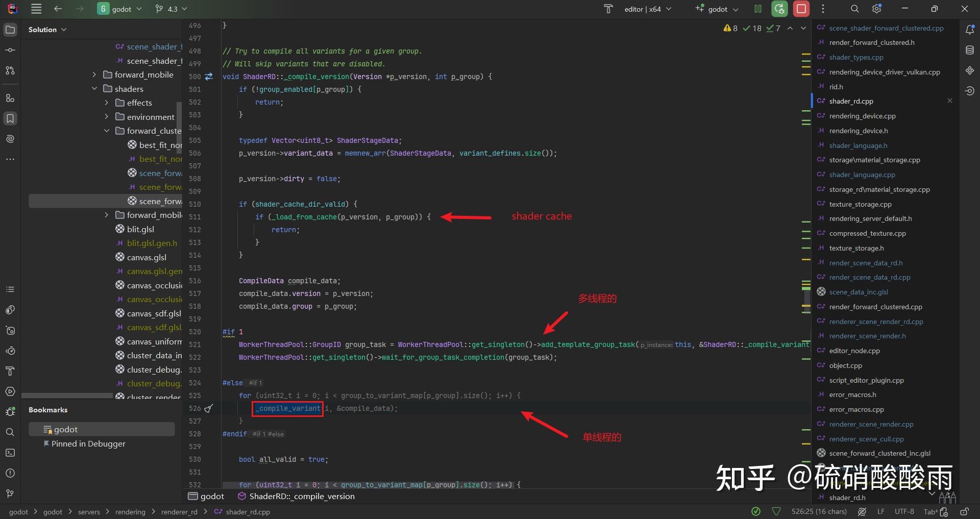Open the Commit tool window
The height and width of the screenshot is (519, 980).
coord(10,50)
